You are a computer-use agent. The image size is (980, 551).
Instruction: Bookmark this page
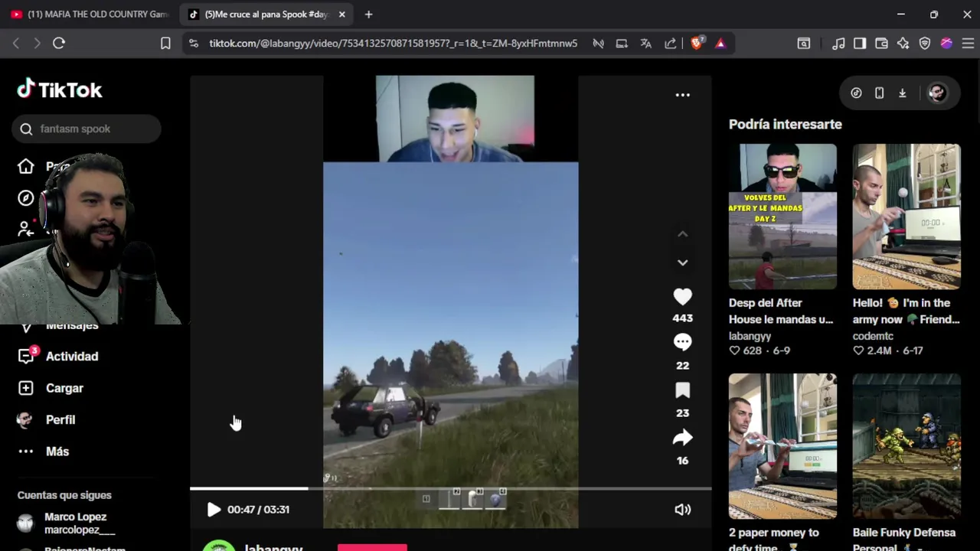(x=165, y=44)
